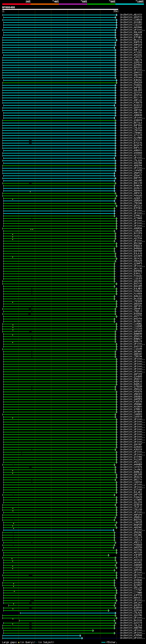Select label UniRef100_B6JZT4

(x=131, y=40)
